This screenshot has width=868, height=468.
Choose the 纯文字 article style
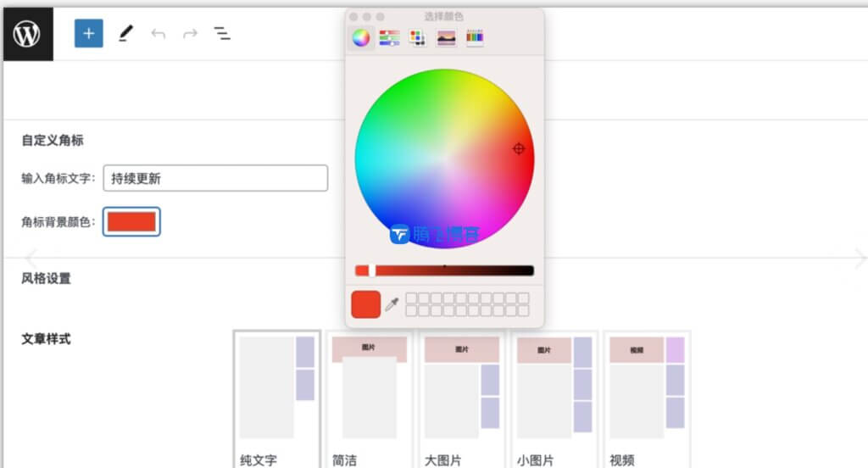(277, 399)
